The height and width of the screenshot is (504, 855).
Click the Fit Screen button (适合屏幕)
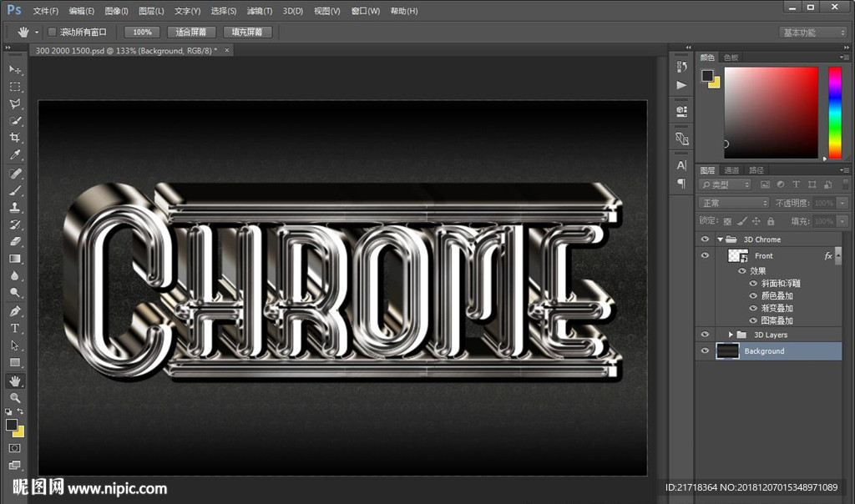click(x=191, y=33)
